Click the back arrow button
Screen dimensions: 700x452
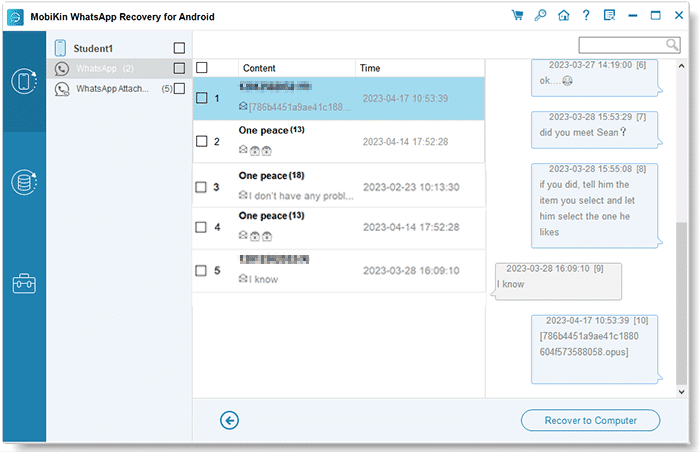coord(230,420)
